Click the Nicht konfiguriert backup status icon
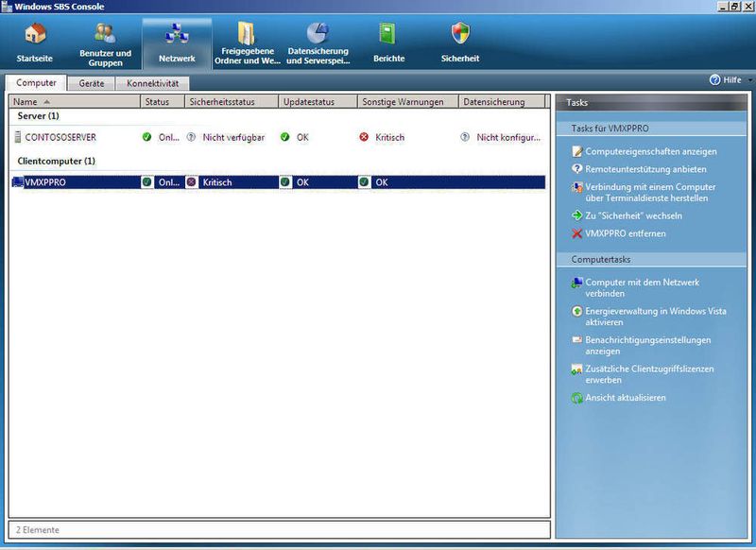Screen dimensions: 756x550 (x=465, y=137)
